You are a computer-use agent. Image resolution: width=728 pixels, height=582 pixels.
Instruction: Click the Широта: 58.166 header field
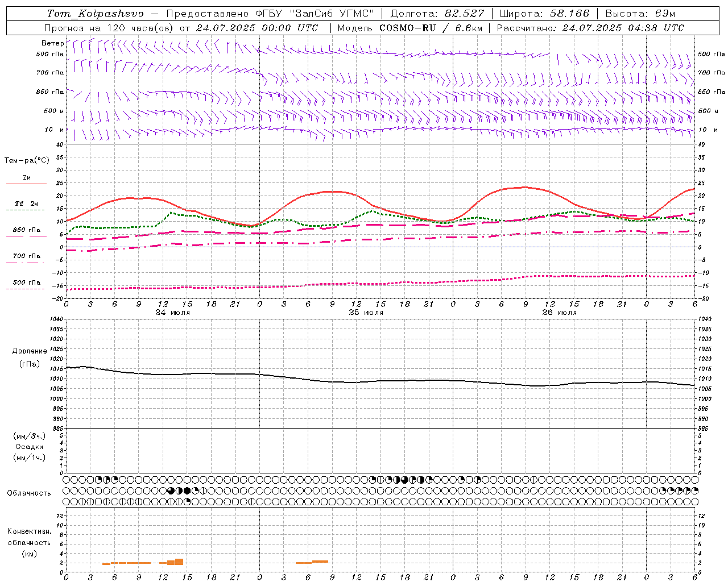click(x=544, y=14)
